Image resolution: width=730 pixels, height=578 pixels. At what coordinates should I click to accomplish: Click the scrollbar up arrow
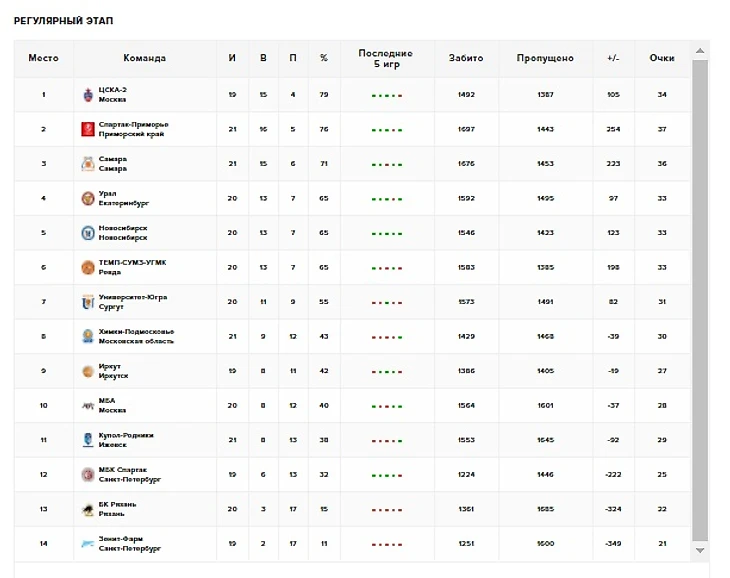tap(700, 50)
